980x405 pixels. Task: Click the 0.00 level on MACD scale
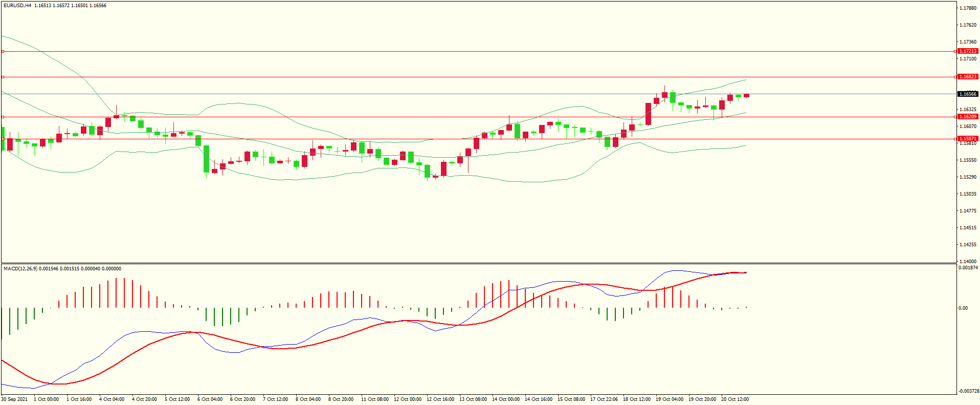point(963,308)
